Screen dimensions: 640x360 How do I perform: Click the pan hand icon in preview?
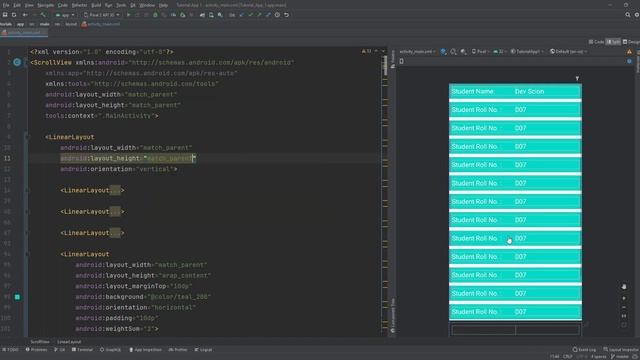(624, 287)
